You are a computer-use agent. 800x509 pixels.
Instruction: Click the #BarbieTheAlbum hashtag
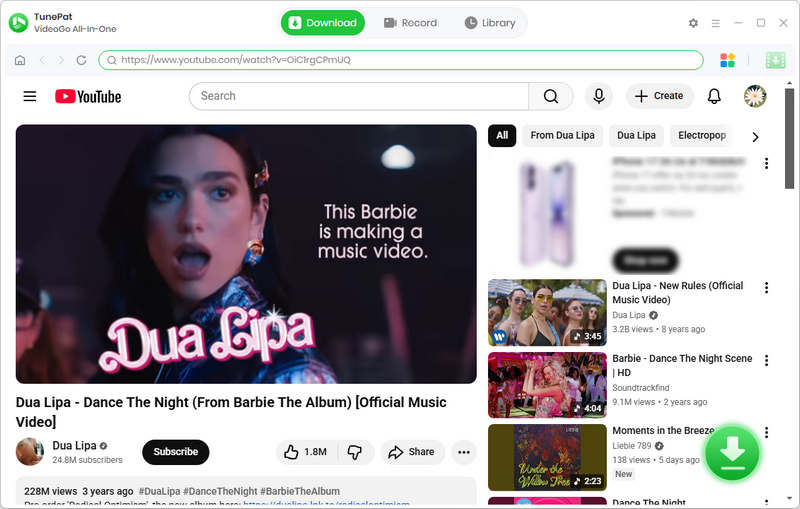coord(300,491)
